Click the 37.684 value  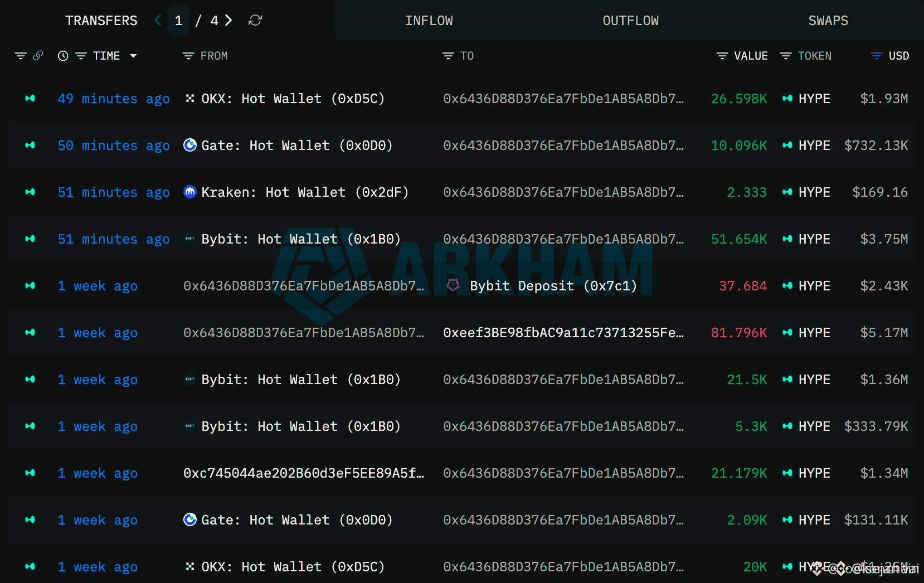pyautogui.click(x=743, y=286)
